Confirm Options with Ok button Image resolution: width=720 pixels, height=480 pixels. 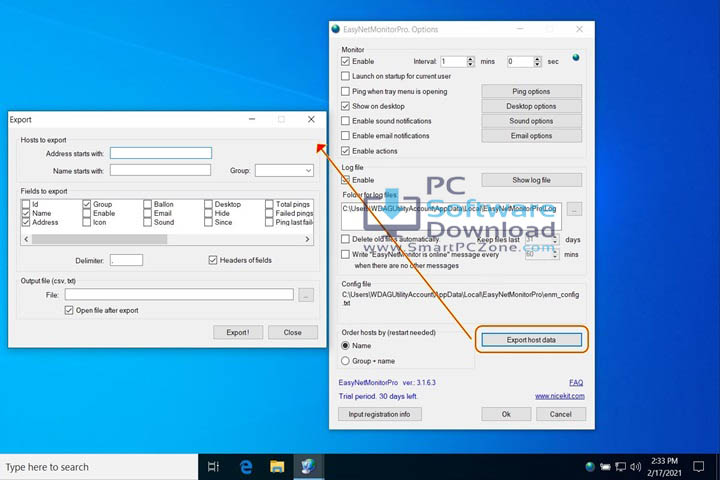506,414
